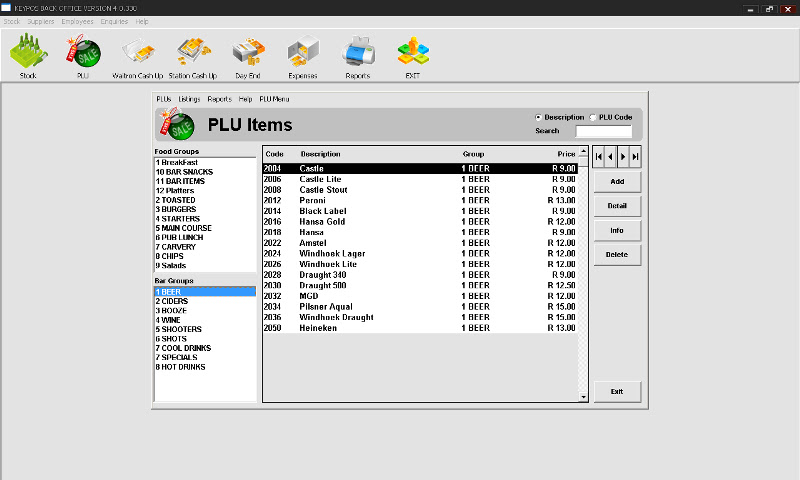Jump to first record navigation arrow
Screen dimensions: 800x480
(598, 157)
